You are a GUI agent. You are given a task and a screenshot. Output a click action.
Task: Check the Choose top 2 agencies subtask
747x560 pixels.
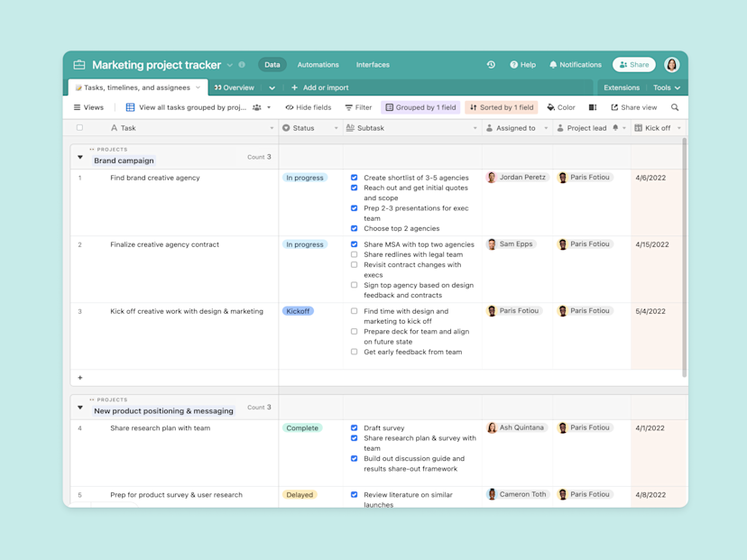pos(354,228)
